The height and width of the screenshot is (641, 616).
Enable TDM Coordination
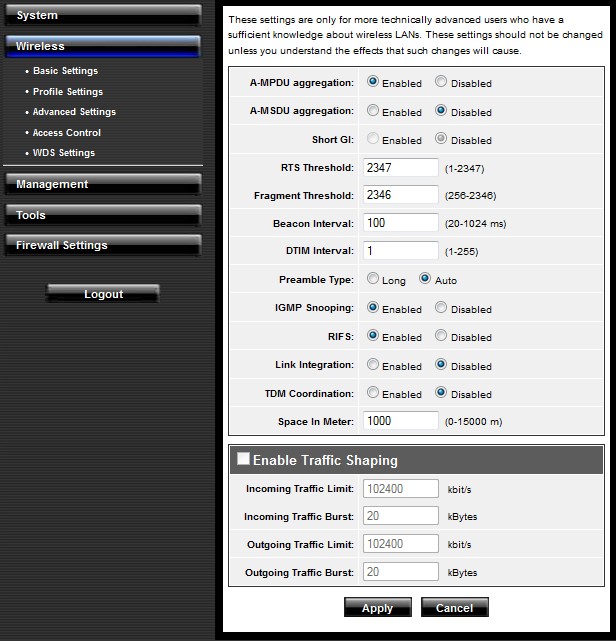pyautogui.click(x=373, y=393)
